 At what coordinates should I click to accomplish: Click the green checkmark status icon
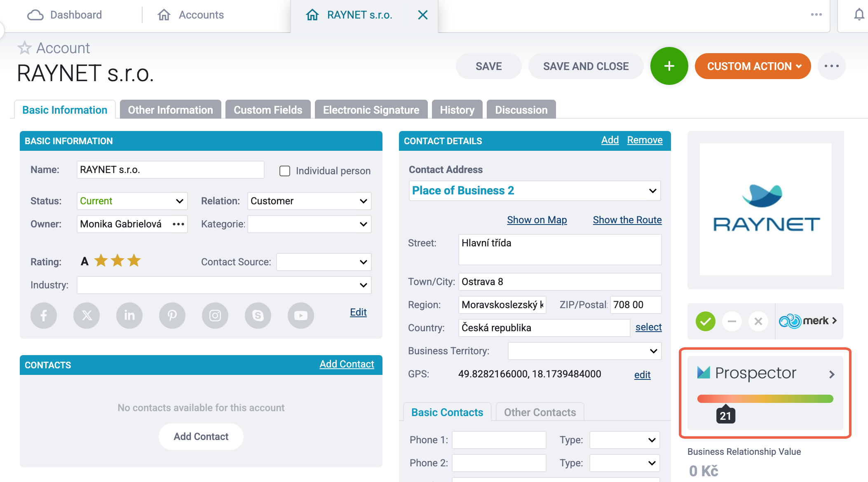click(706, 321)
